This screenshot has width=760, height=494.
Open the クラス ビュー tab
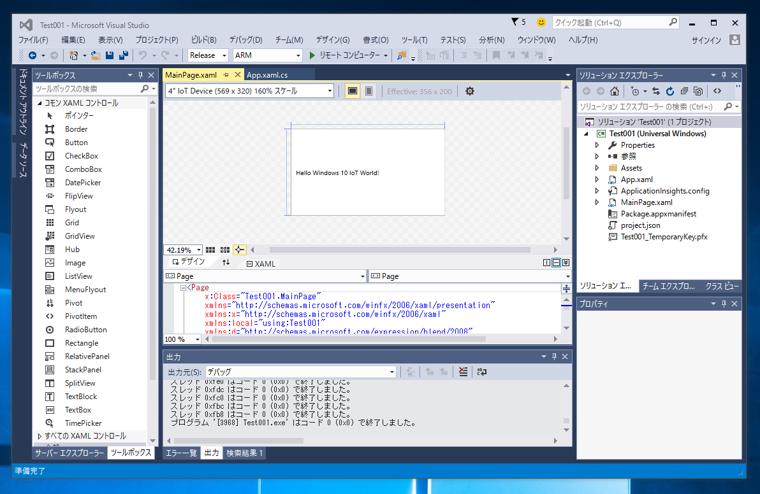pyautogui.click(x=721, y=286)
